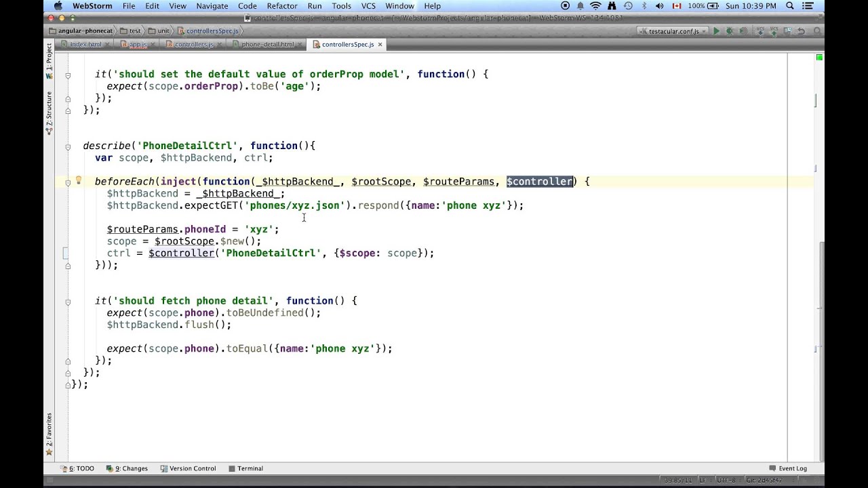Screen dimensions: 868x488
Task: Click the 'phones/xyz.json' string
Action: pos(295,205)
